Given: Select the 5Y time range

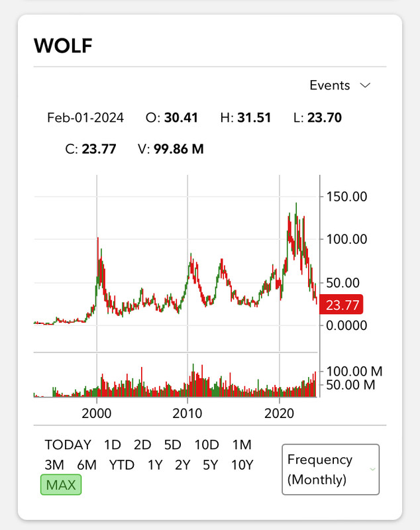Looking at the screenshot, I should click(x=211, y=465).
